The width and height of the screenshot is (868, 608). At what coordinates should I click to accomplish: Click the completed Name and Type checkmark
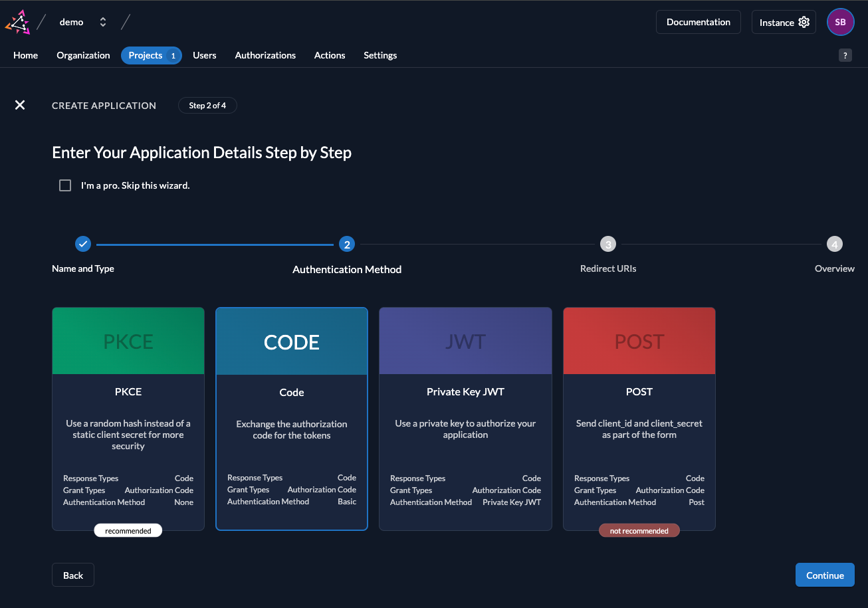click(82, 244)
